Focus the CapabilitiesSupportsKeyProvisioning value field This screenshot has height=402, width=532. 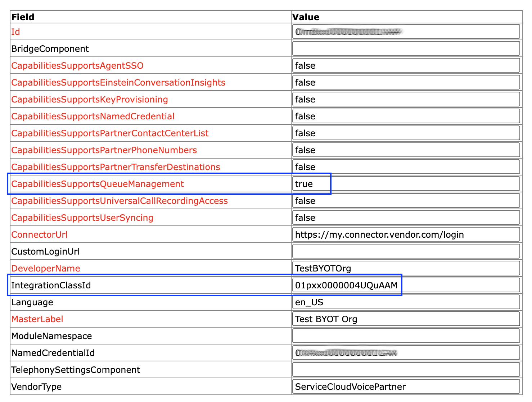(406, 99)
